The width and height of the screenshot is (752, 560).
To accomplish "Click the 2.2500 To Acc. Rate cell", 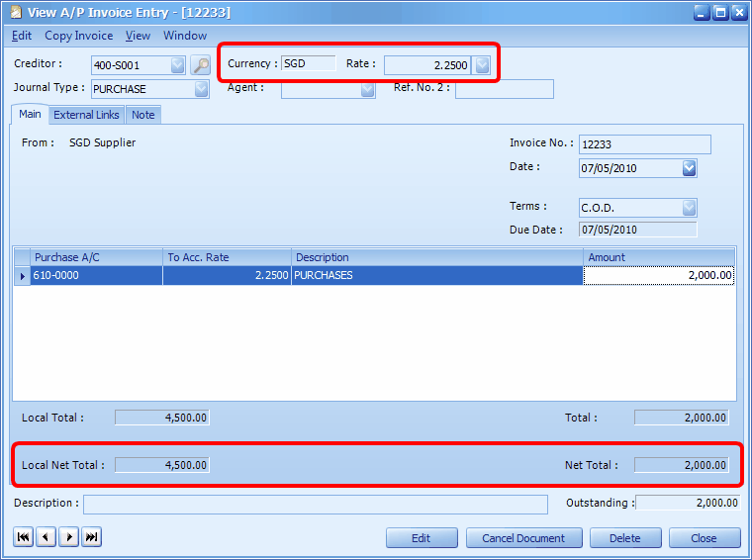I will point(227,276).
